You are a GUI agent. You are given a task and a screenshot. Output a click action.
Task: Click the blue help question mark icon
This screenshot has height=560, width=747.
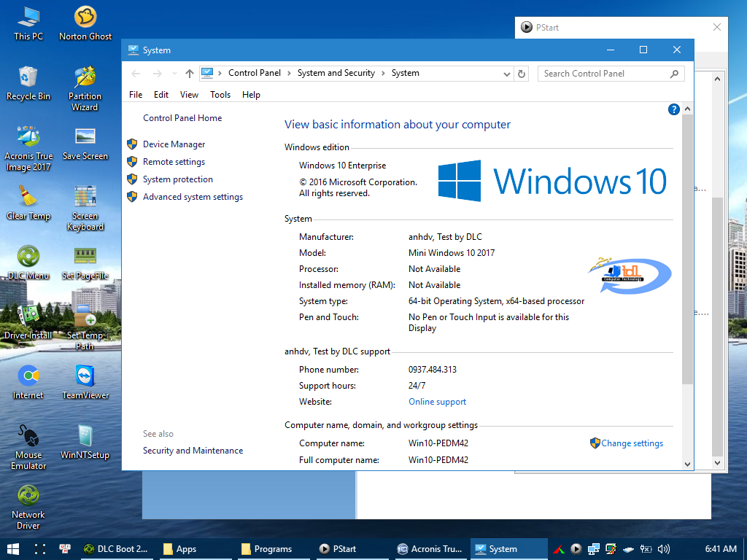click(x=673, y=109)
